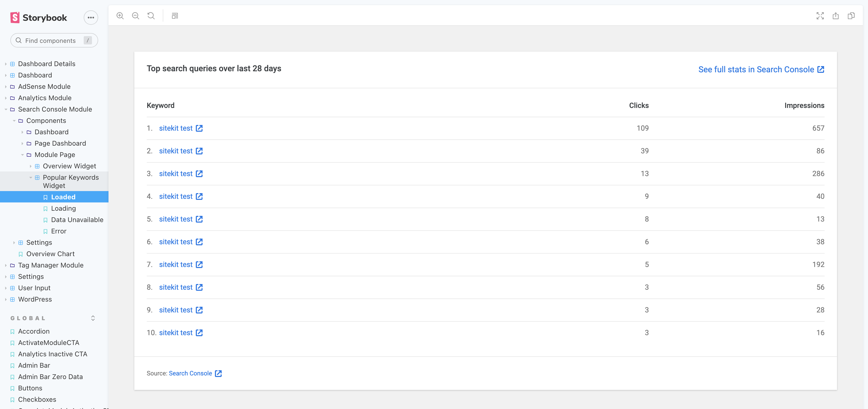Copy the canvas link using the copy icon
Image resolution: width=868 pixels, height=409 pixels.
(x=852, y=15)
